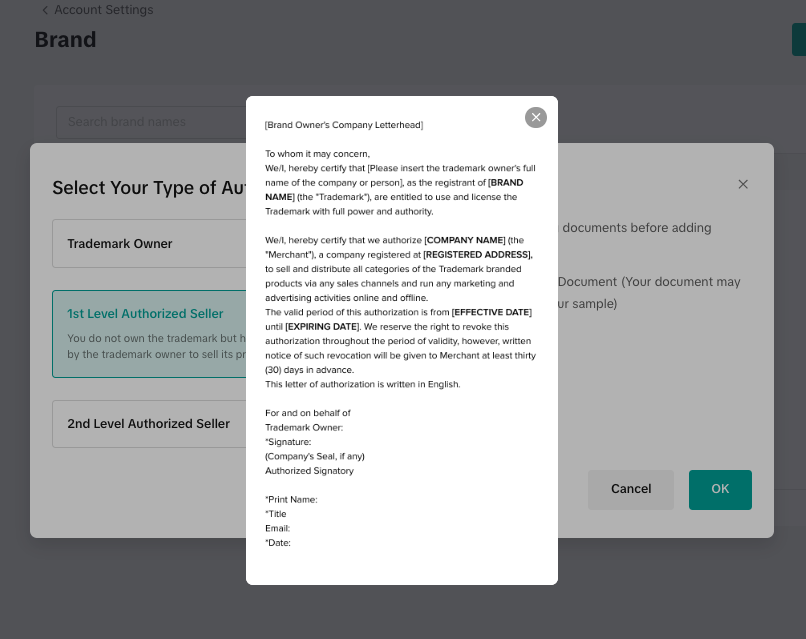Focus the Search brand names field

click(x=140, y=122)
